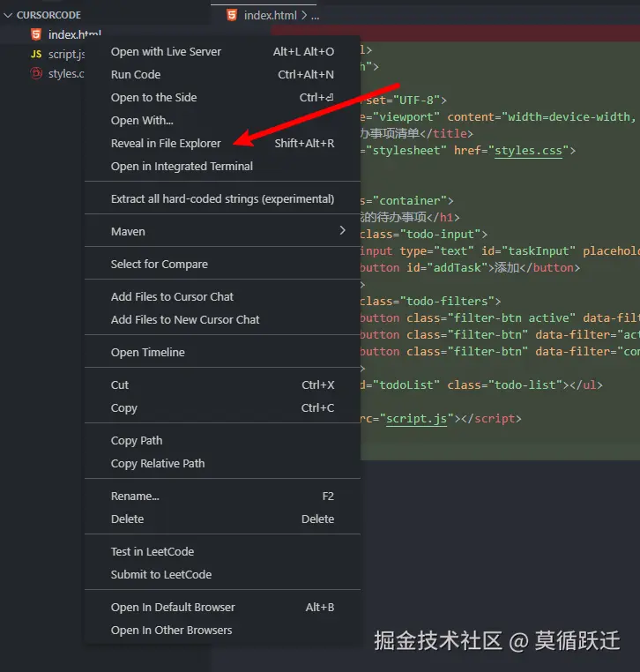Choose Run Code from context menu

tap(222, 75)
